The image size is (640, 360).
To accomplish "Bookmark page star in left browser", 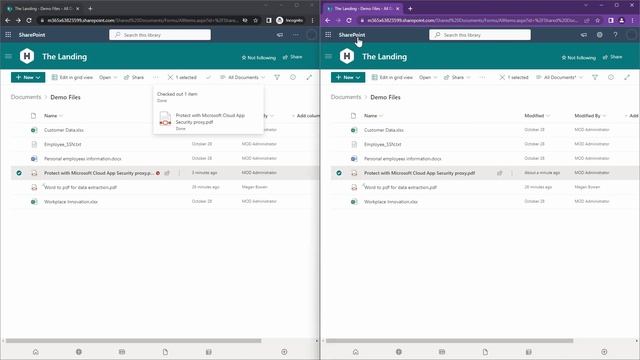I will [256, 20].
